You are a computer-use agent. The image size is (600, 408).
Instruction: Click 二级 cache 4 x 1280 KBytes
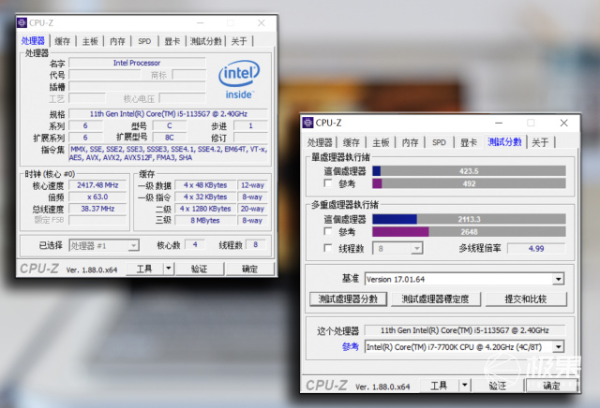pyautogui.click(x=205, y=209)
